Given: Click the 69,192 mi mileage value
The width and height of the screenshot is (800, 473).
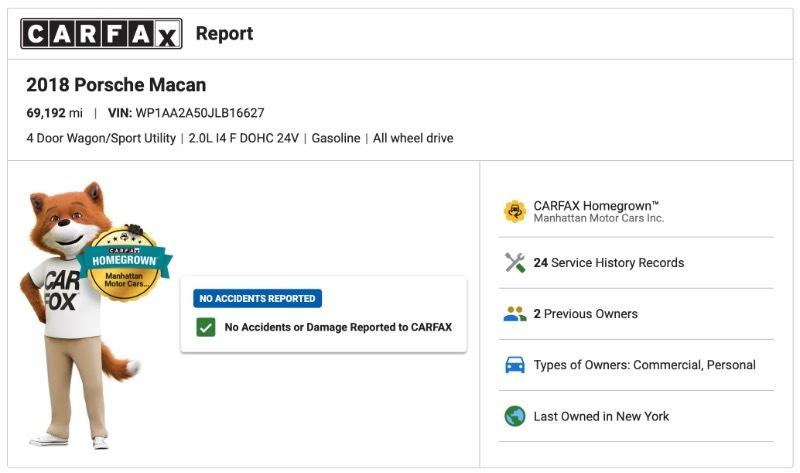Looking at the screenshot, I should coord(54,113).
